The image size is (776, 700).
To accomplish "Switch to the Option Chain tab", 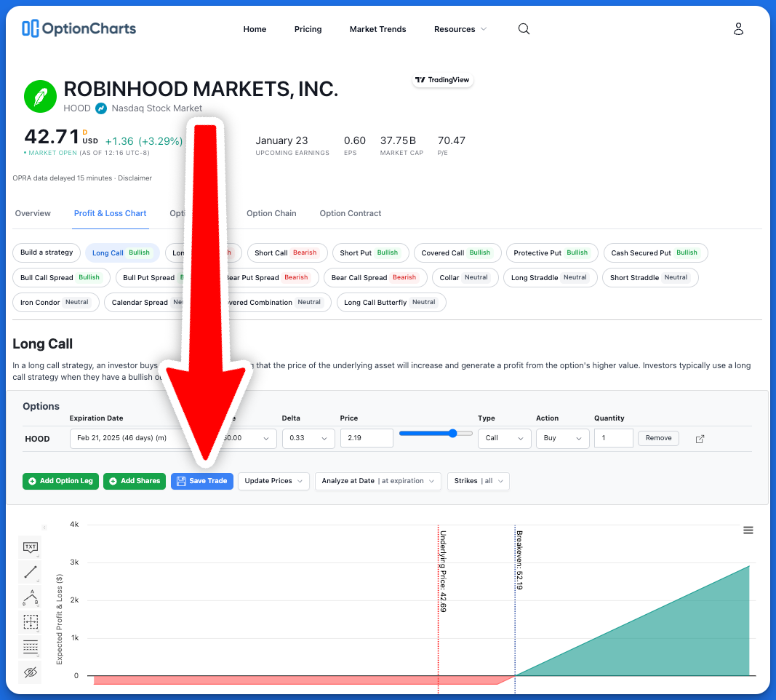I will (x=271, y=213).
